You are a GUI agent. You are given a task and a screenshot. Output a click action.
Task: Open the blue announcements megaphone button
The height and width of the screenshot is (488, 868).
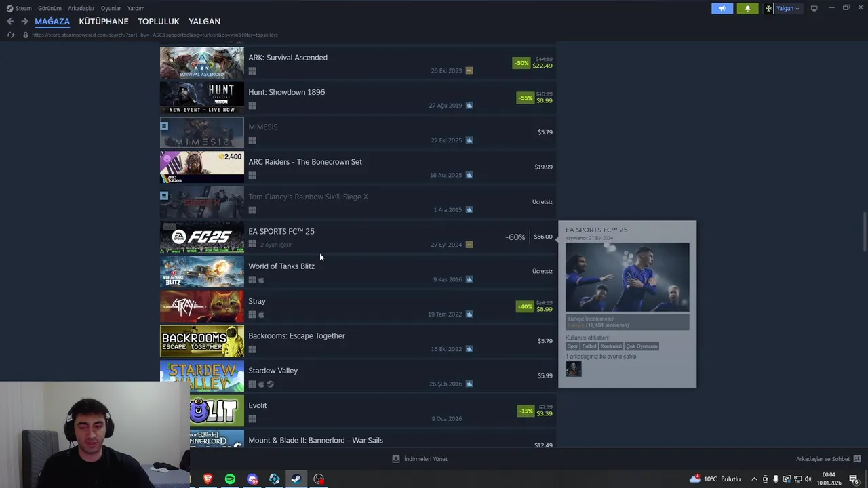722,8
